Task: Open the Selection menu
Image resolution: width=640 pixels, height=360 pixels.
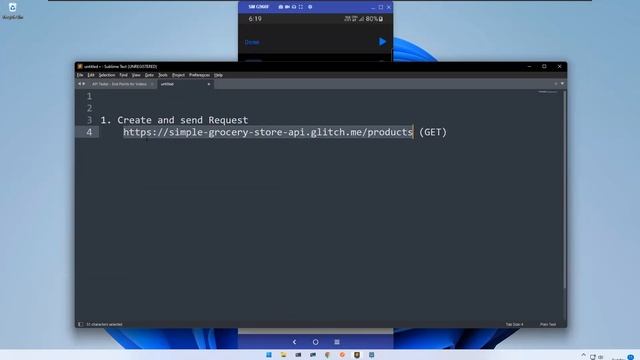Action: pos(107,75)
